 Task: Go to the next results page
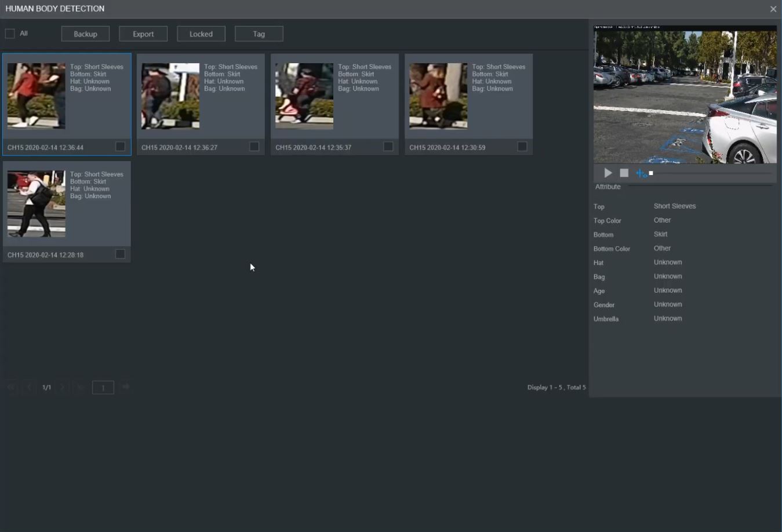(63, 387)
